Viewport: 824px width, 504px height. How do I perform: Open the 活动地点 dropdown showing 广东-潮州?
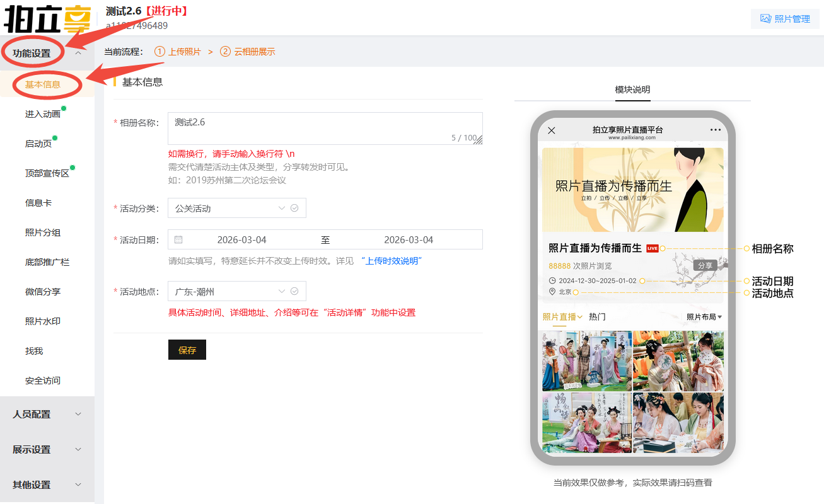[236, 292]
